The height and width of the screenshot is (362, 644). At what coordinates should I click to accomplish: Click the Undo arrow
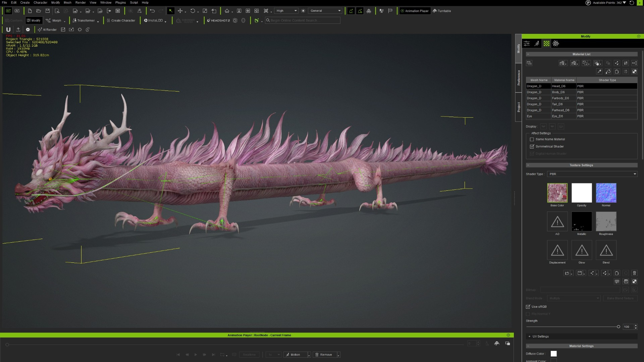(x=152, y=11)
